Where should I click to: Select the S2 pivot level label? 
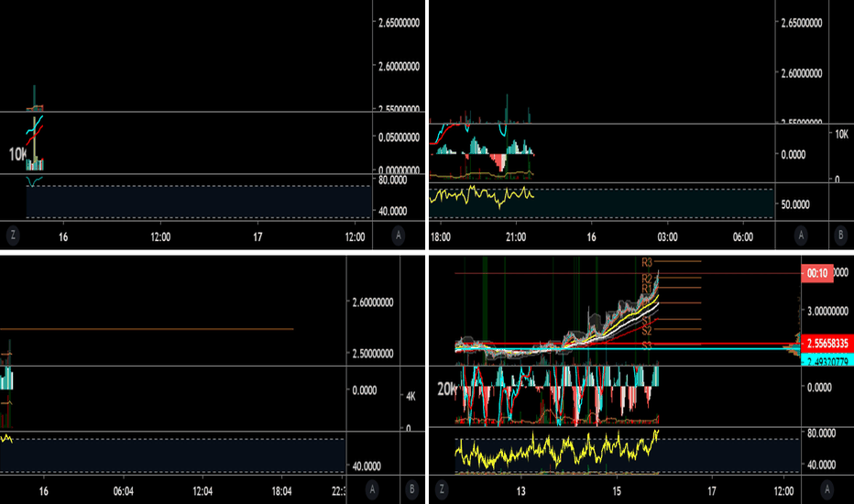pyautogui.click(x=647, y=331)
